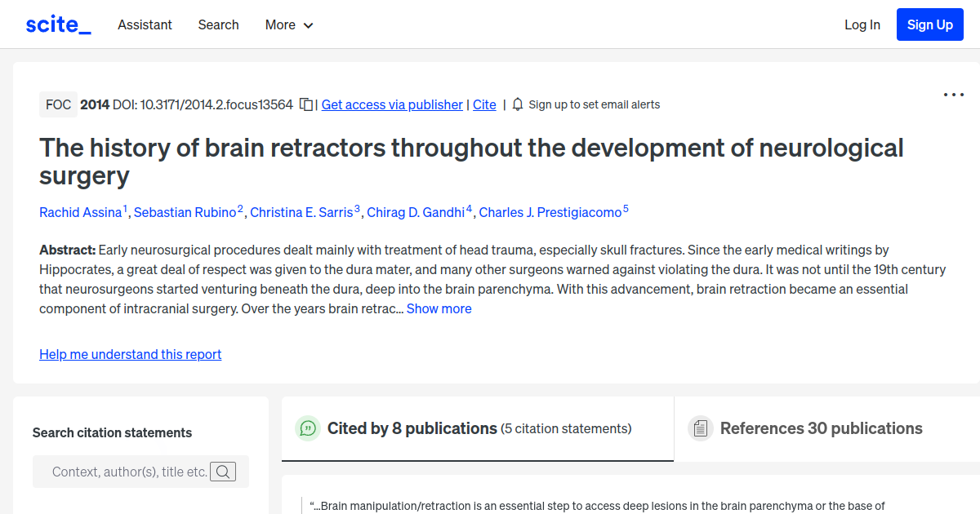The image size is (980, 514).
Task: Expand the abstract with Show more
Action: coord(439,308)
